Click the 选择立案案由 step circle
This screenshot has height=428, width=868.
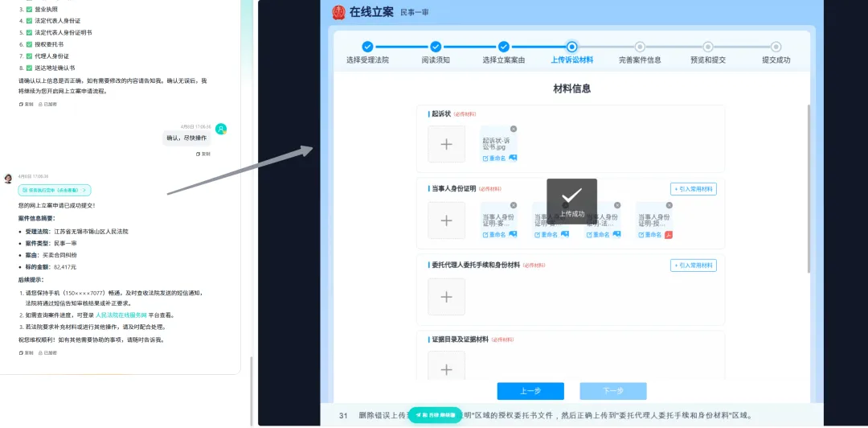(x=504, y=47)
